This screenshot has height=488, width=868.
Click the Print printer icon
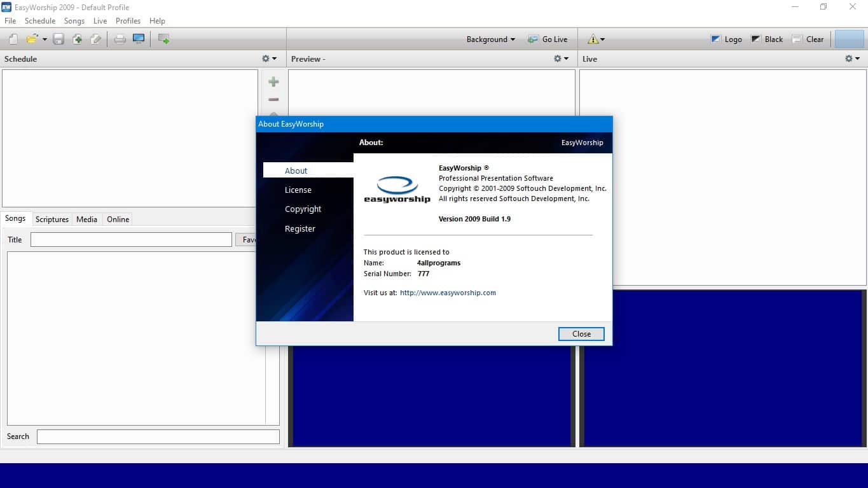click(120, 39)
